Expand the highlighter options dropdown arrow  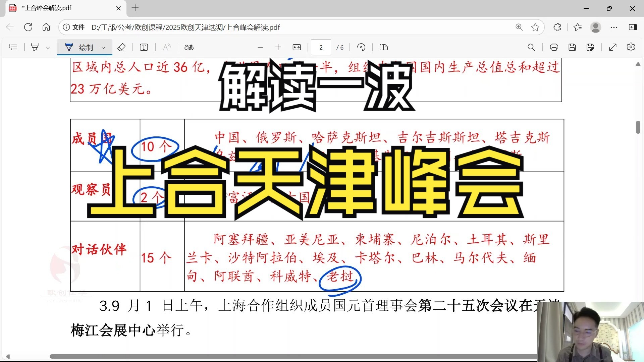[x=48, y=48]
